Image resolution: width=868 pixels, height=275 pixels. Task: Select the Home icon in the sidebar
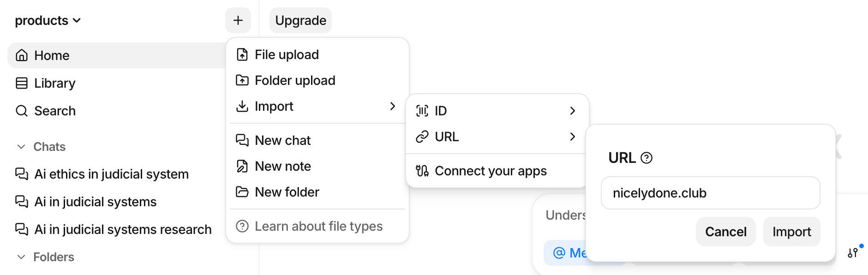[x=21, y=55]
